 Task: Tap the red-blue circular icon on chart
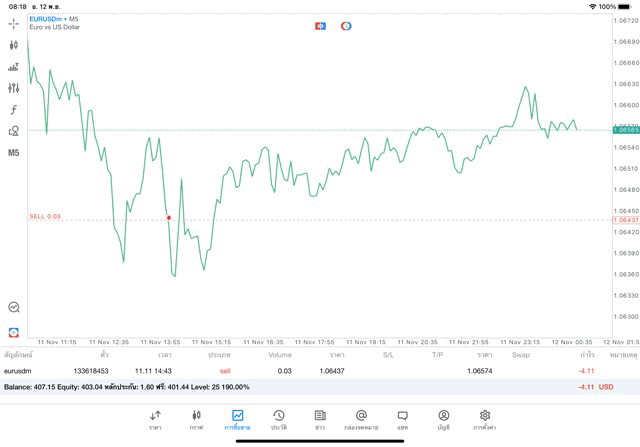tap(346, 26)
